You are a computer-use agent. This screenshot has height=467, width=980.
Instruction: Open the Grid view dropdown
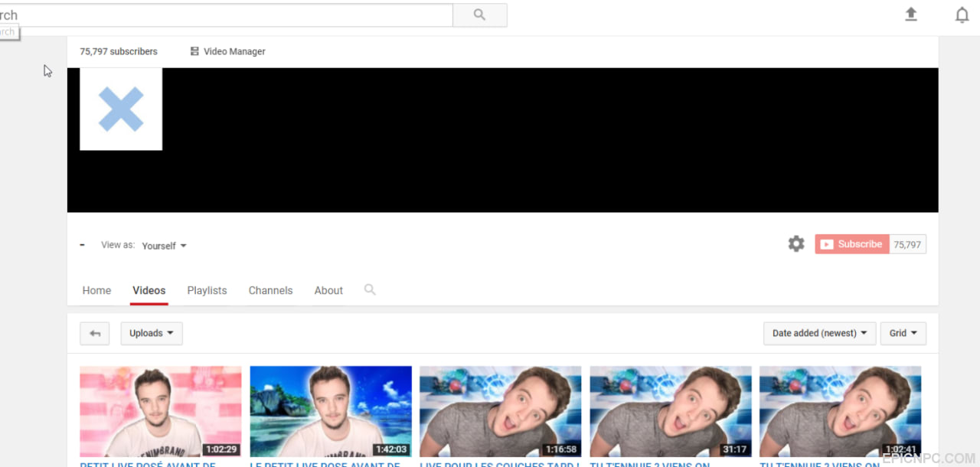tap(903, 333)
